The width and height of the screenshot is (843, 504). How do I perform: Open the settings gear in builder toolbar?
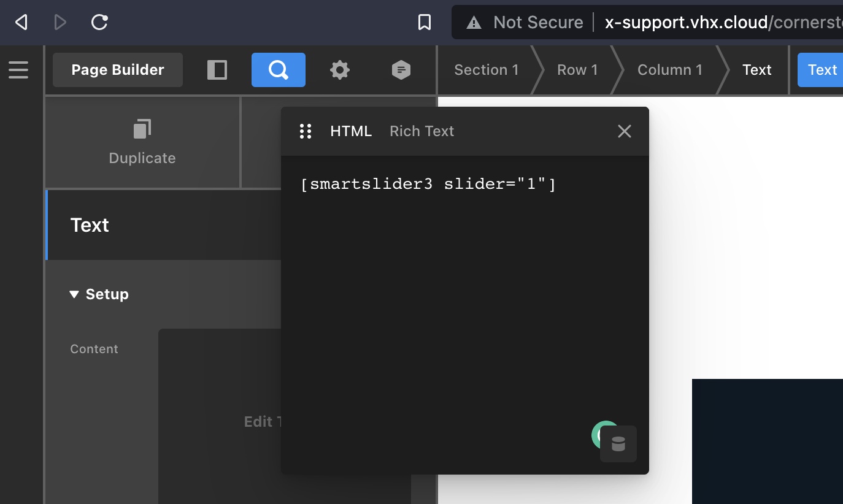point(339,70)
